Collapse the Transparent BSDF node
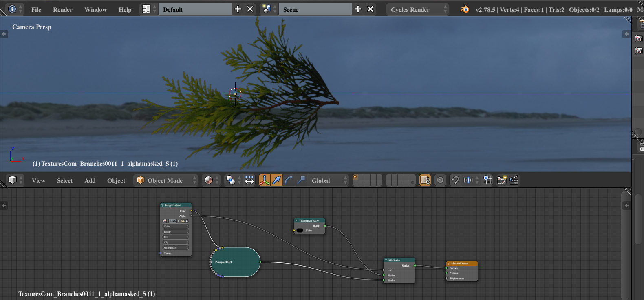Screen dimensions: 644x300 pos(296,220)
